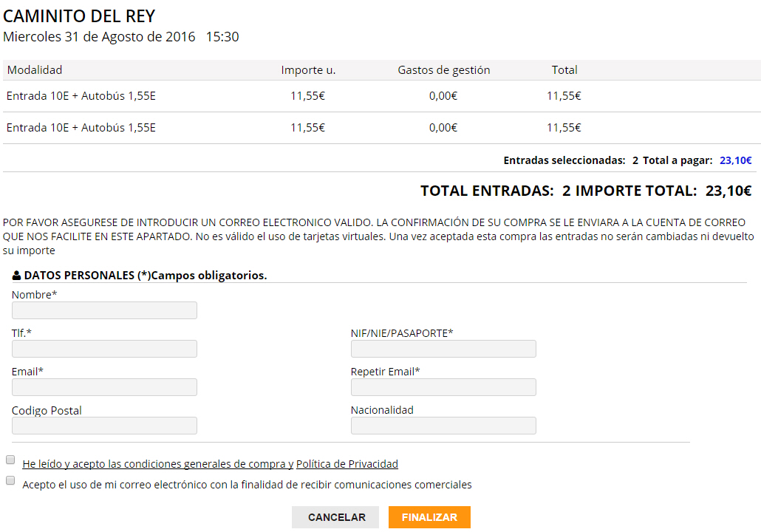The image size is (761, 532).
Task: Click the Gastos de gestión column header
Action: 443,70
